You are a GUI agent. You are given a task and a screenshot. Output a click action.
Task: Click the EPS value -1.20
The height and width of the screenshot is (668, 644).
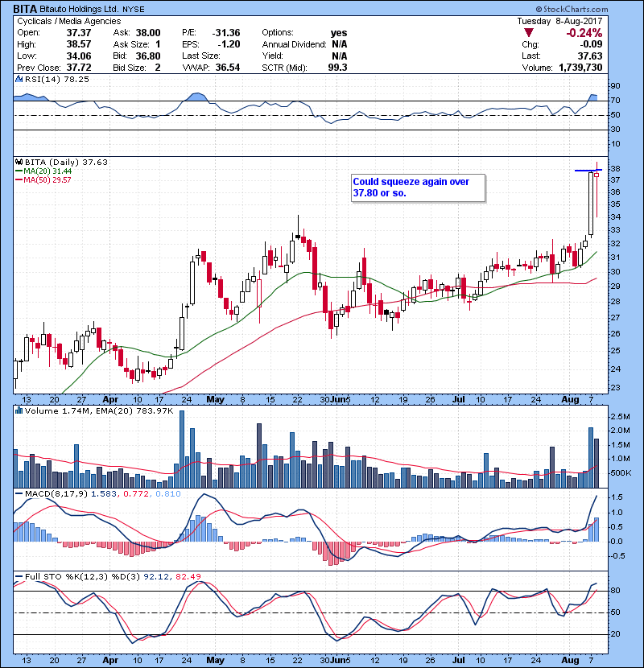point(229,44)
